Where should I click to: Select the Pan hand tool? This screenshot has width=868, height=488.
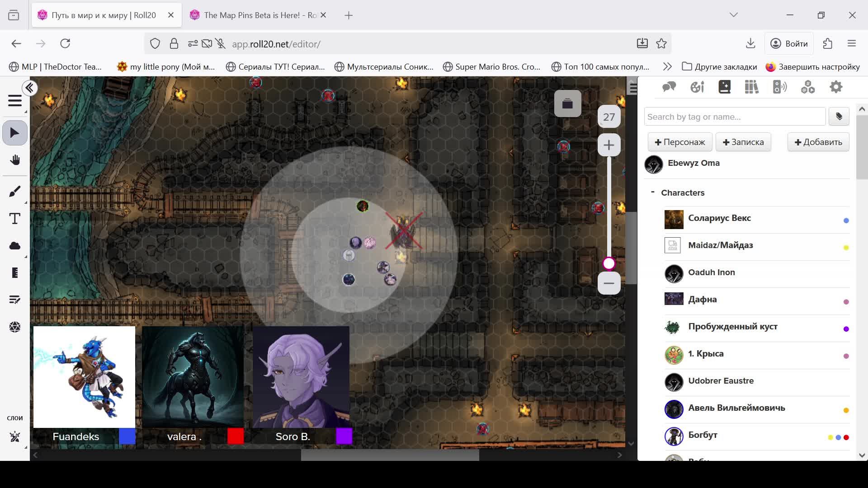14,160
